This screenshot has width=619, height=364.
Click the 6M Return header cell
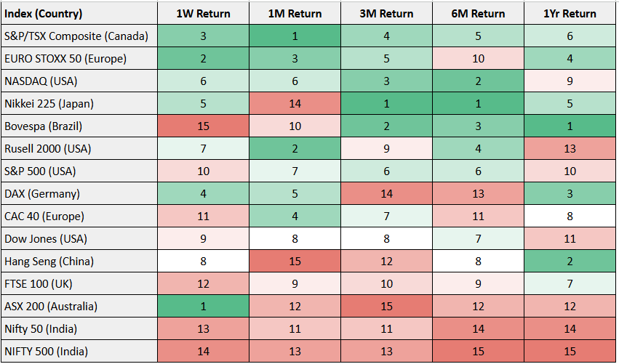click(x=479, y=13)
